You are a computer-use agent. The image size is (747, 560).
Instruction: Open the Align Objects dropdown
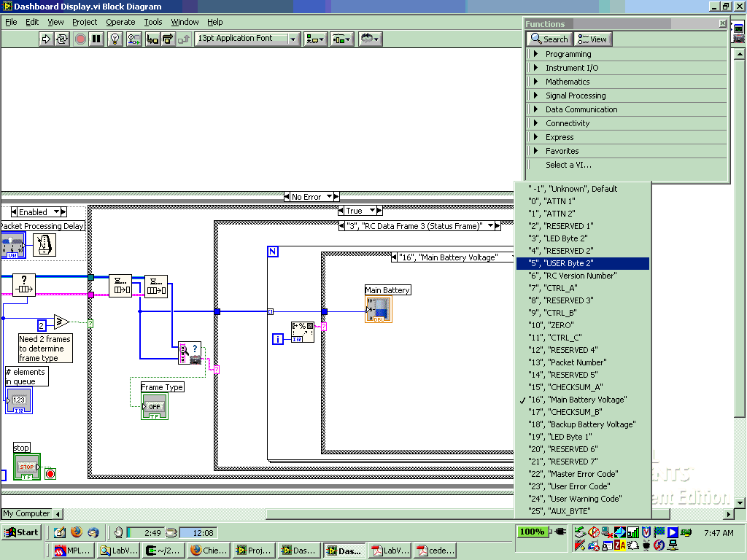click(314, 39)
